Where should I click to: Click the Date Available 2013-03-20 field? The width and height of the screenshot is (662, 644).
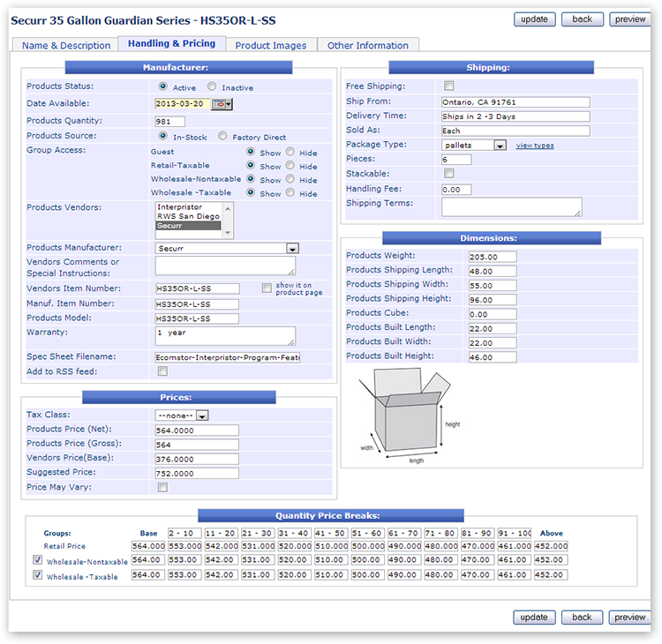point(183,104)
